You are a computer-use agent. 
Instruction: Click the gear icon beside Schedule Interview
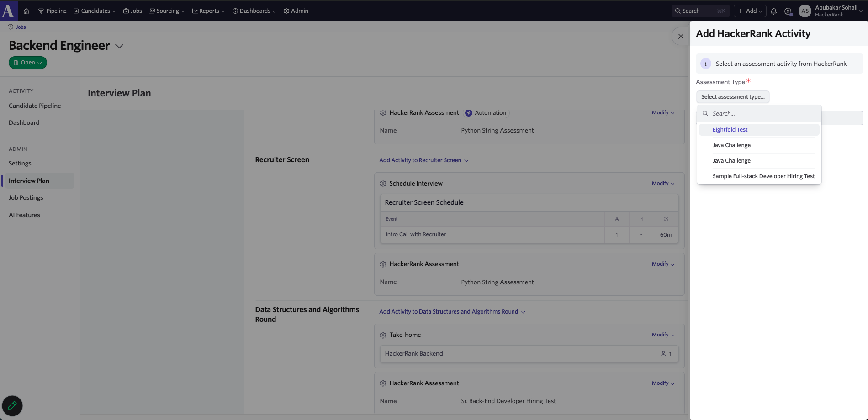(x=383, y=183)
